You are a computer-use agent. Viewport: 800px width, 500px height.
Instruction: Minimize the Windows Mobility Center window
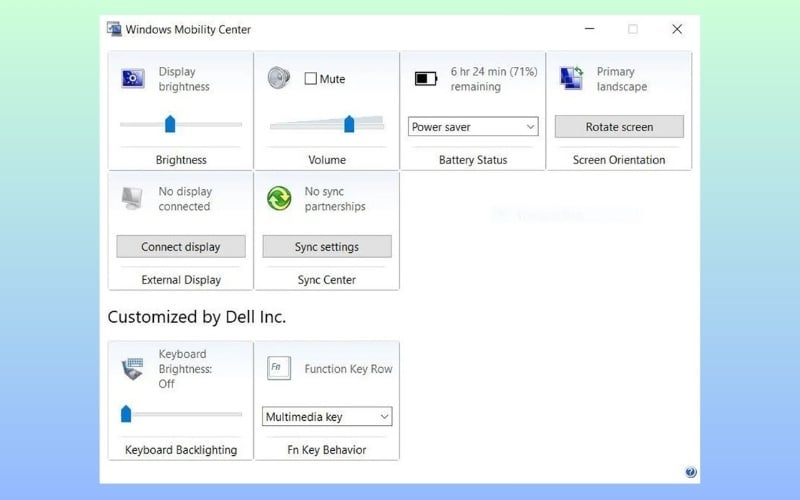(589, 29)
